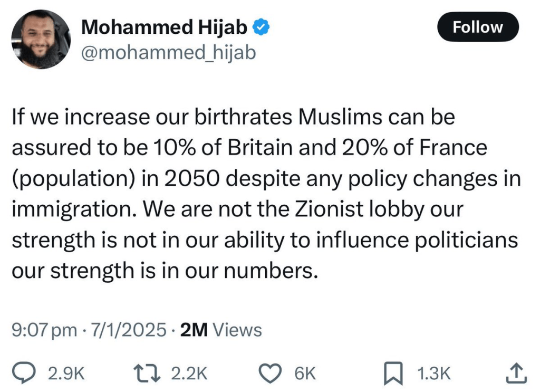Image resolution: width=540 pixels, height=392 pixels.
Task: View the 2M Views analytics
Action: tap(221, 330)
